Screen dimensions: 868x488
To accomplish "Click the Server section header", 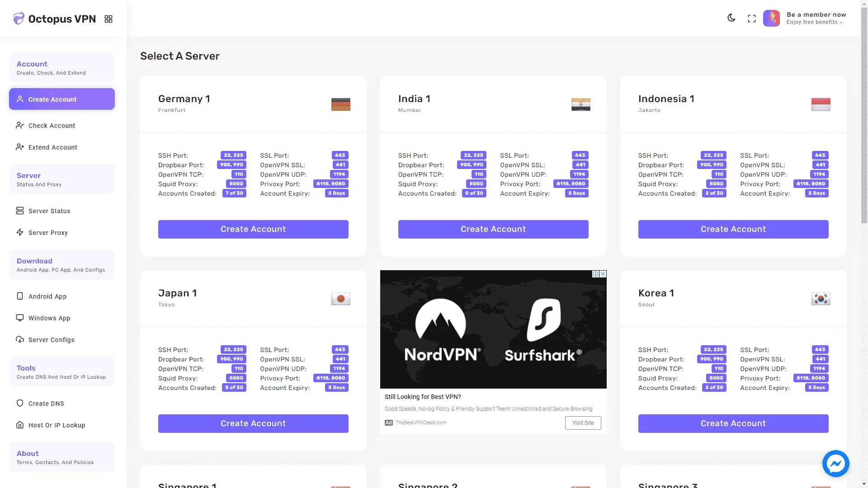I will (62, 179).
